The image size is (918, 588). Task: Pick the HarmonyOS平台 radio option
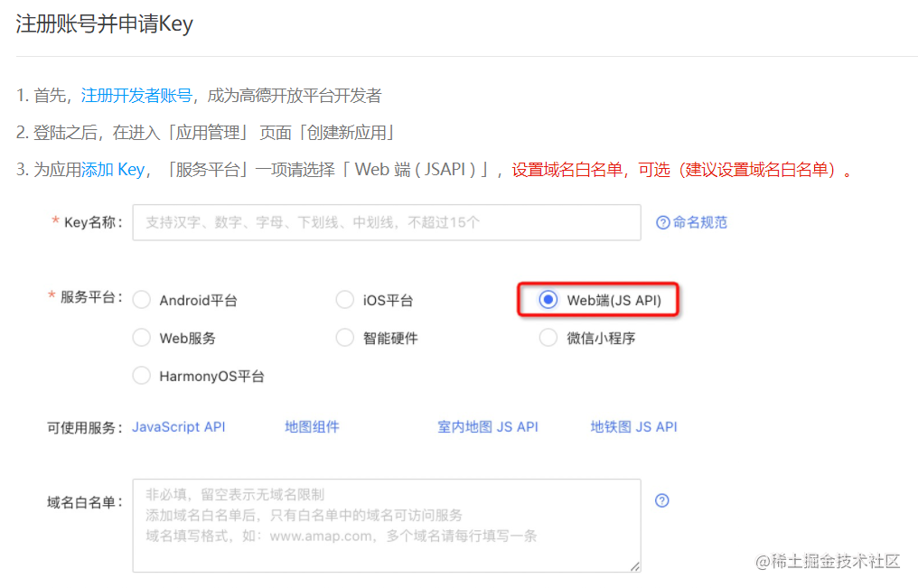click(x=142, y=376)
